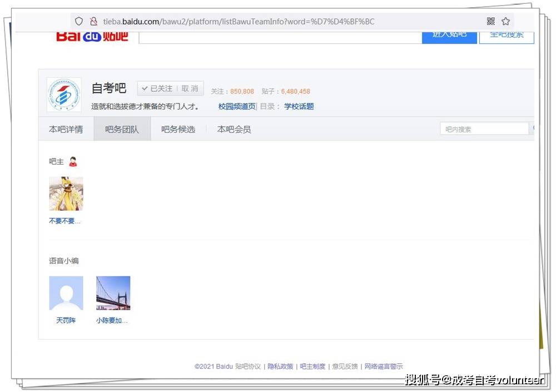
Task: Toggle the 已关注 follow state
Action: 157,88
